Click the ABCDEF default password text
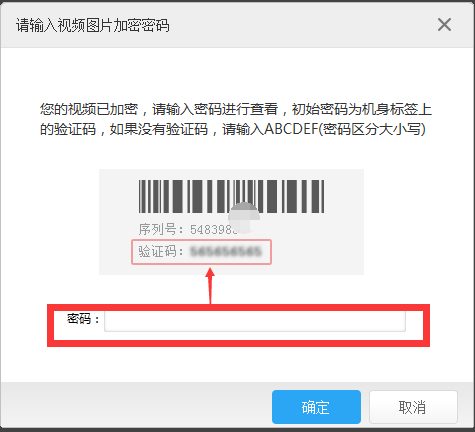This screenshot has width=475, height=432. coord(291,129)
